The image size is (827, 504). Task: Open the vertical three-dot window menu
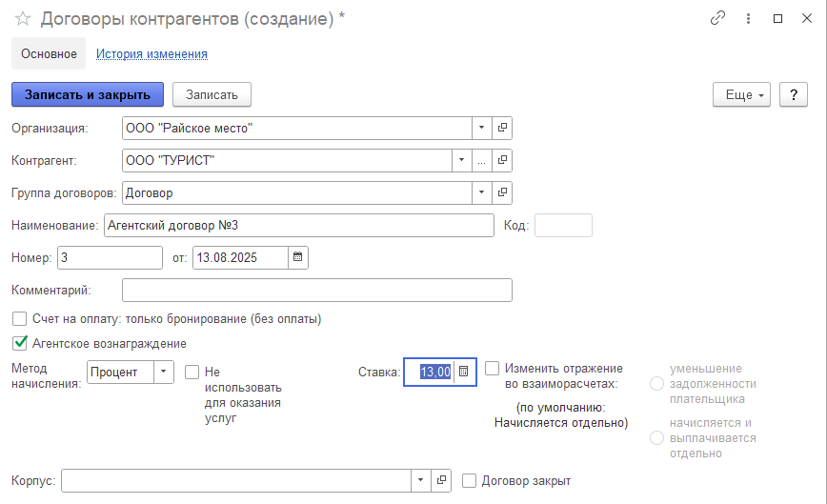point(748,19)
